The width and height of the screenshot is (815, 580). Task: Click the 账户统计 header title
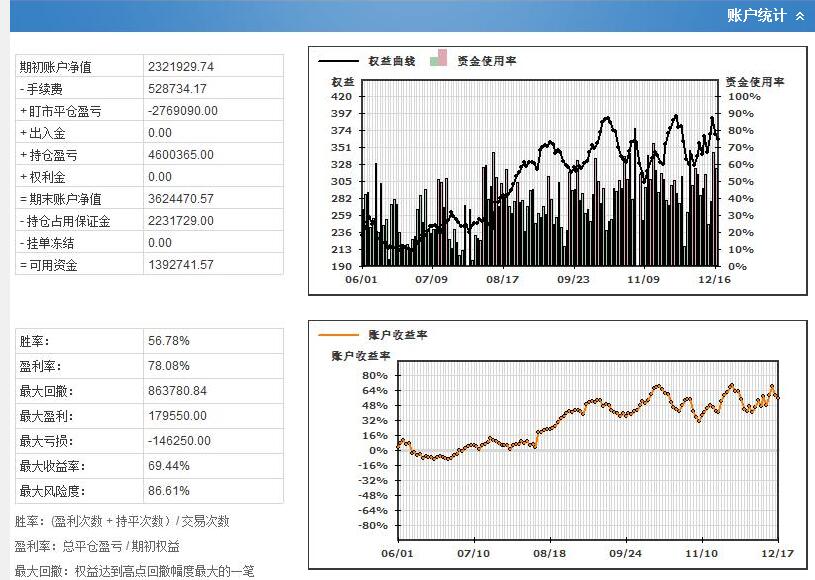coord(756,16)
